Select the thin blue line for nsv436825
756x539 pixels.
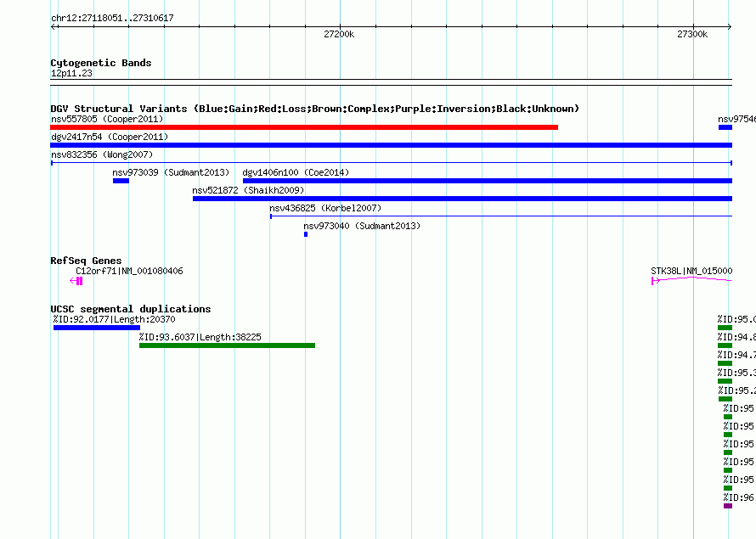click(501, 216)
